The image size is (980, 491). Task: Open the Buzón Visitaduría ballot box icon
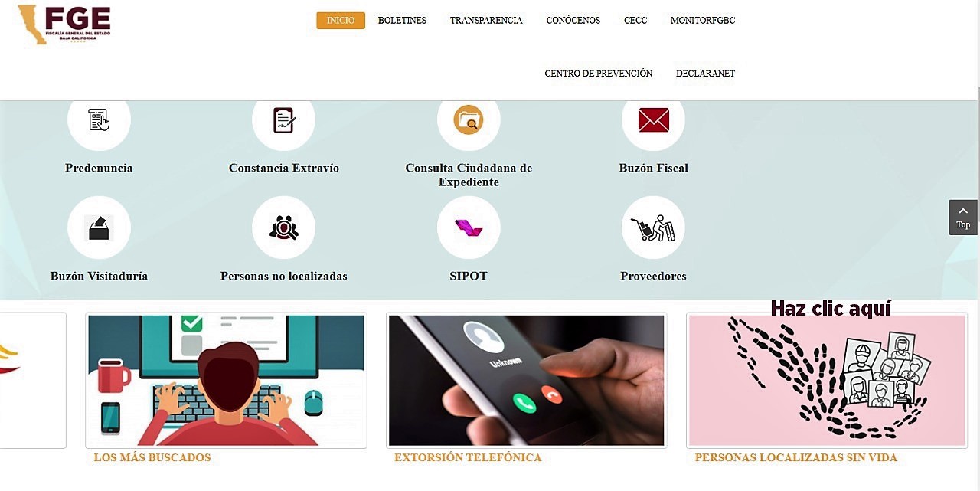99,227
